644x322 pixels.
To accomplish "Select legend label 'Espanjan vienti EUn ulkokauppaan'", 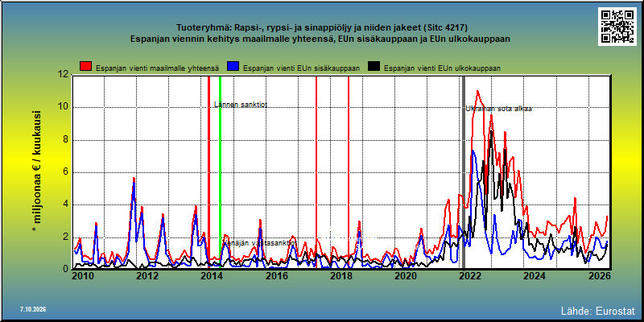I will 442,68.
